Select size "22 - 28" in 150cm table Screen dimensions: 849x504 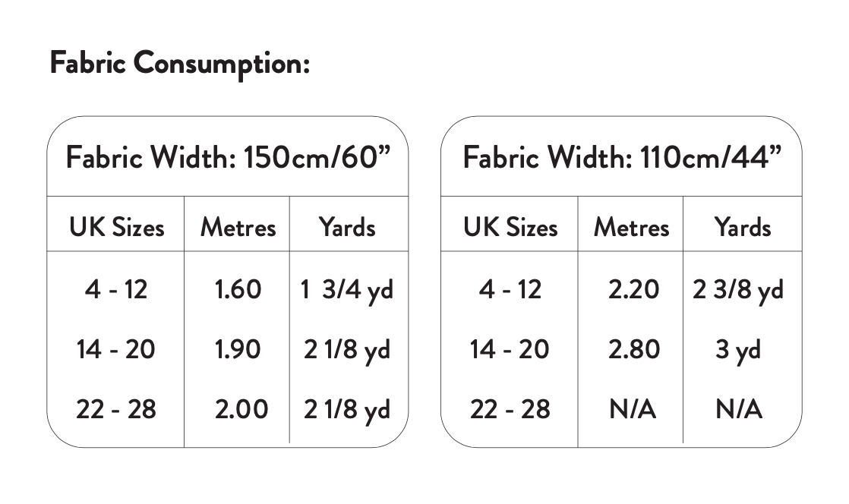pyautogui.click(x=116, y=409)
